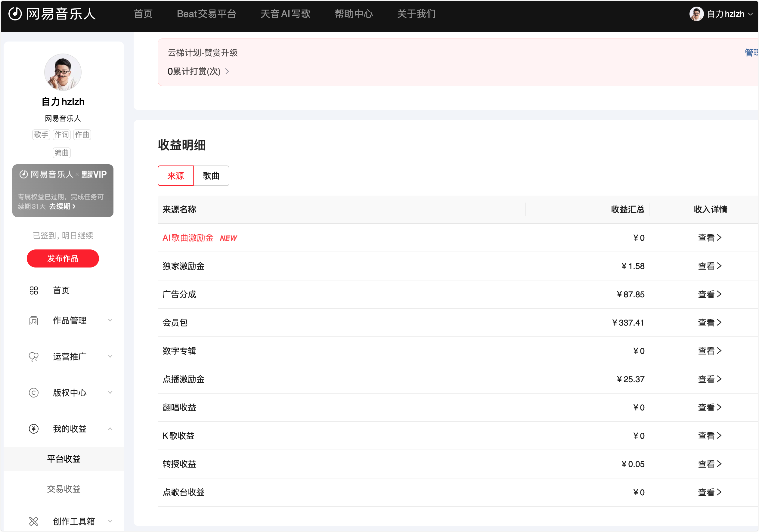759x532 pixels.
Task: Click the 独家激励金 amount ¥1.58
Action: pyautogui.click(x=633, y=266)
